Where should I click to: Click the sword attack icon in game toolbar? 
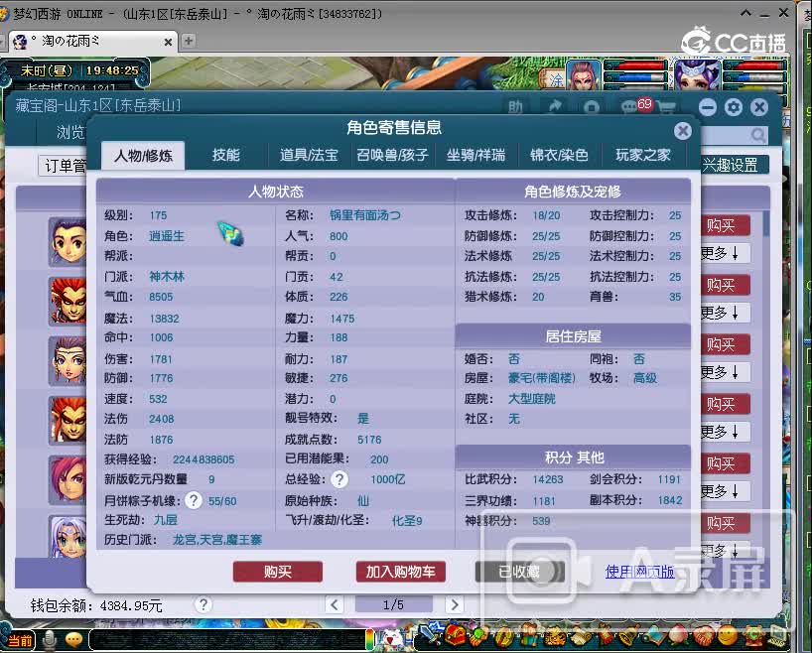click(428, 635)
